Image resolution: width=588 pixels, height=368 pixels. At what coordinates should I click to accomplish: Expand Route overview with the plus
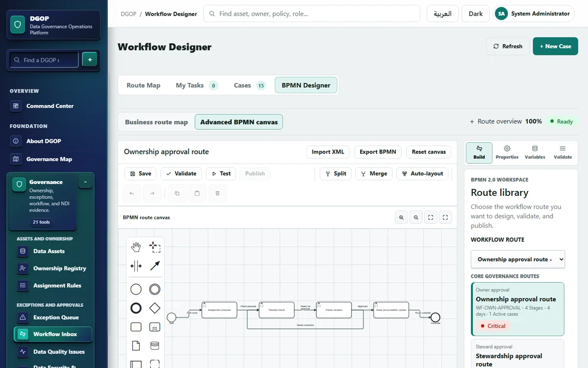472,122
